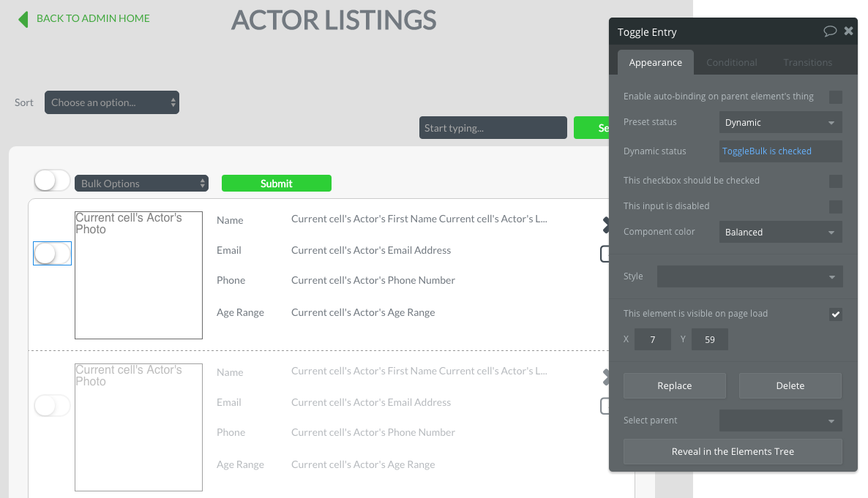Click the 'Start typing...' search field

click(493, 128)
